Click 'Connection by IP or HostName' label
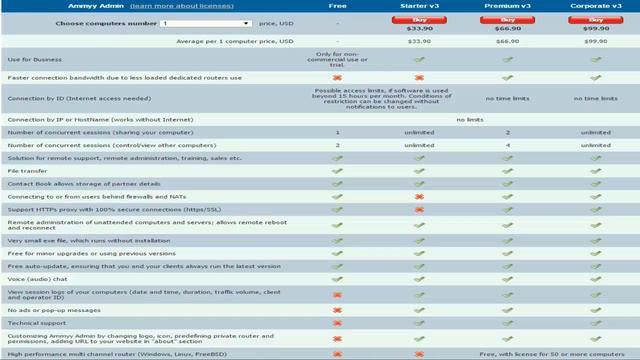The image size is (640, 360). pyautogui.click(x=100, y=120)
